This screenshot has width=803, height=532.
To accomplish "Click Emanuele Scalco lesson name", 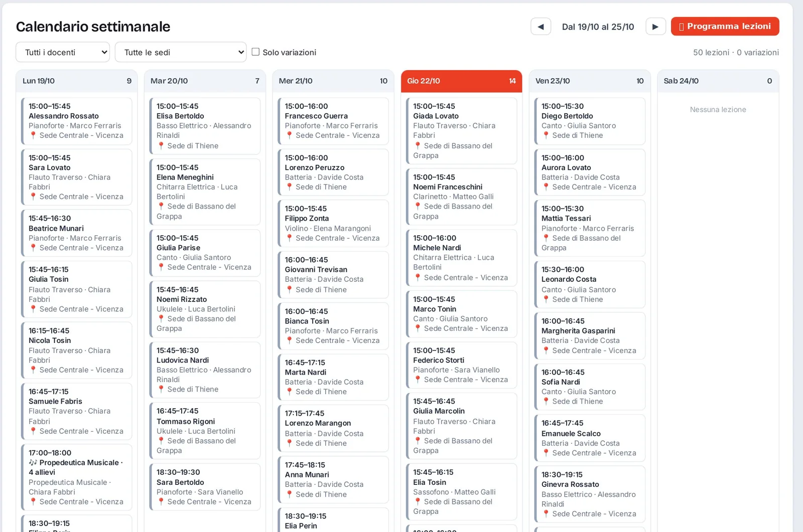I will tap(571, 434).
